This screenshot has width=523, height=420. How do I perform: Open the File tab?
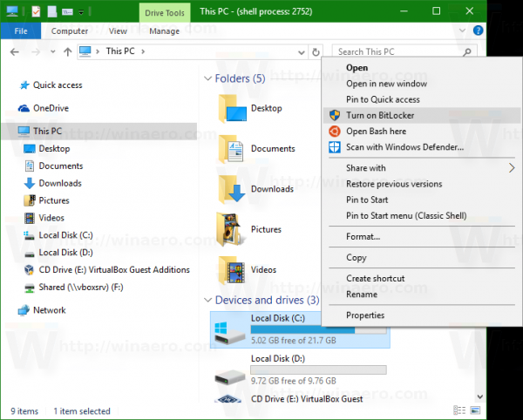(21, 31)
